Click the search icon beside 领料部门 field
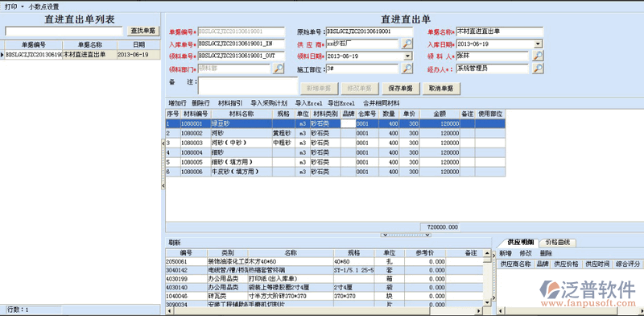Screen dimensions: 644x316 (x=278, y=69)
